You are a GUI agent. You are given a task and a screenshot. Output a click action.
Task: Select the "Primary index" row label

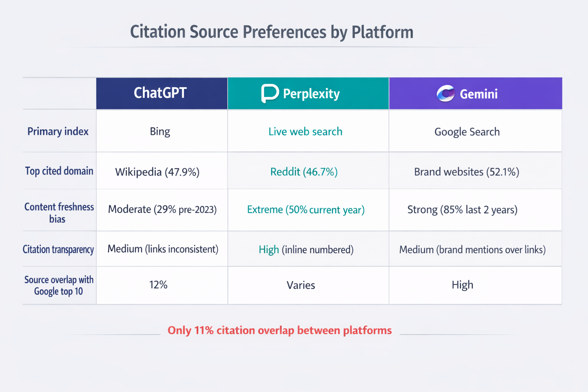point(58,132)
